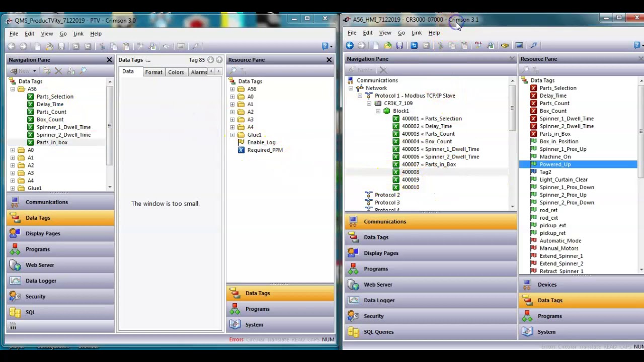Open Data Logger in Crimson 3.0 navigation
Viewport: 644px width, 362px height.
pyautogui.click(x=60, y=281)
